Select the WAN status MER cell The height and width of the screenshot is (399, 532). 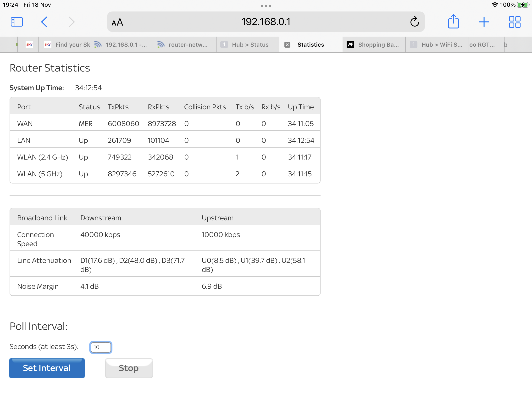pos(86,124)
